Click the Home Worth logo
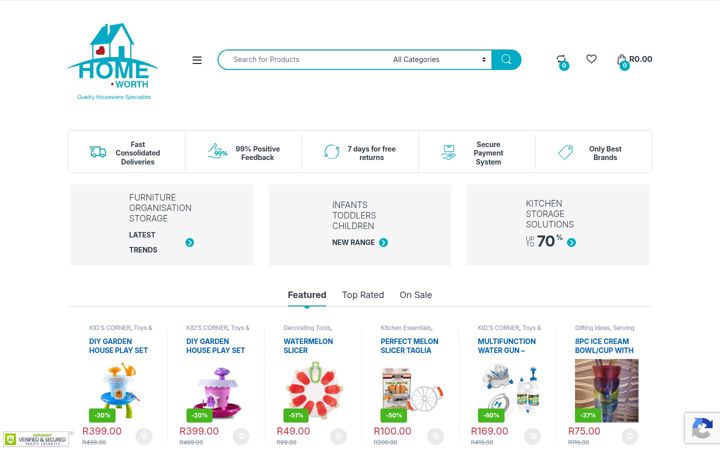The width and height of the screenshot is (720, 450). 113,62
